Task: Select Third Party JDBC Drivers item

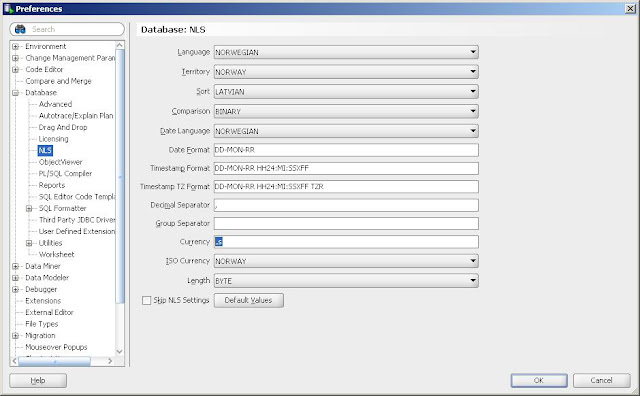Action: click(x=77, y=220)
